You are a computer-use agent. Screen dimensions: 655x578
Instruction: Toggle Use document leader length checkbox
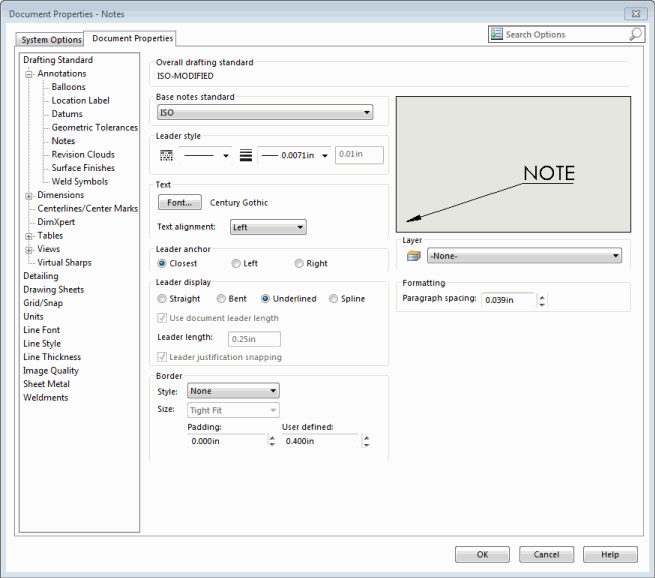point(162,318)
